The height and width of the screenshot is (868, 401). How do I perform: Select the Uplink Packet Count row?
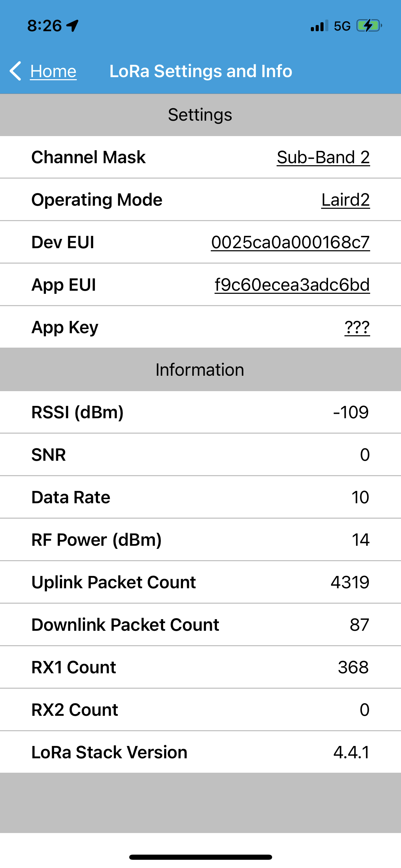200,582
